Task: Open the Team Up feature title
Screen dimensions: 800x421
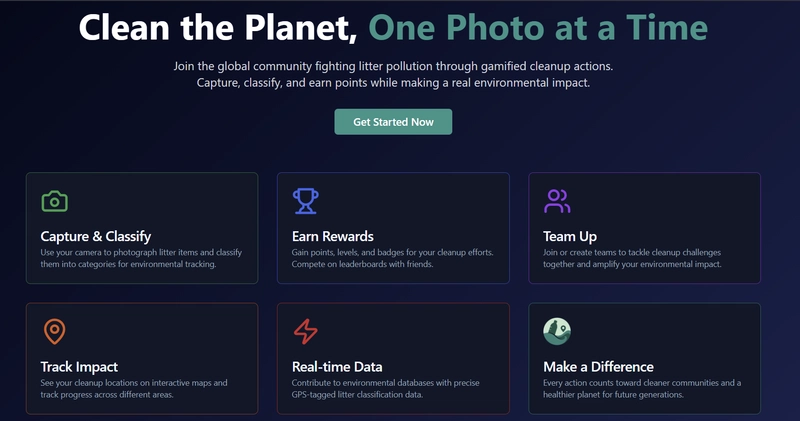Action: 570,236
